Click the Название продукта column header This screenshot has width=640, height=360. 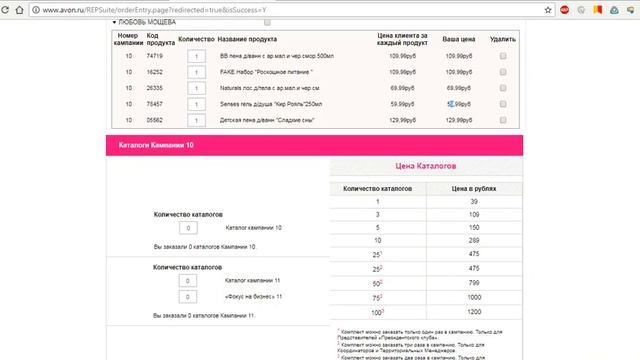pyautogui.click(x=247, y=39)
